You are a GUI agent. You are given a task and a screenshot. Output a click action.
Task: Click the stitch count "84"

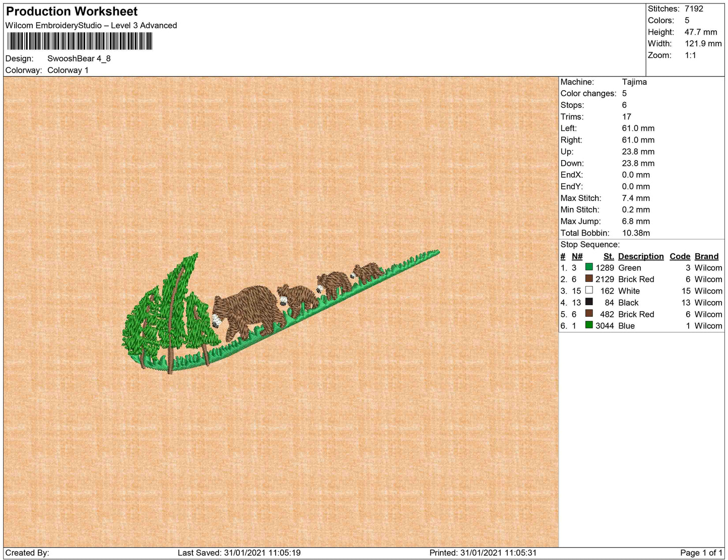(610, 302)
